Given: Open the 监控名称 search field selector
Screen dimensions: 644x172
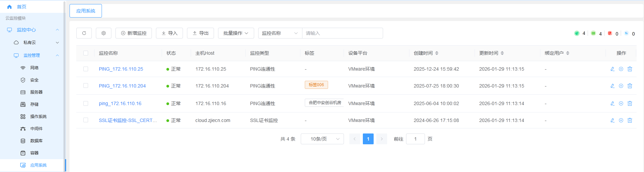Looking at the screenshot, I should click(280, 33).
